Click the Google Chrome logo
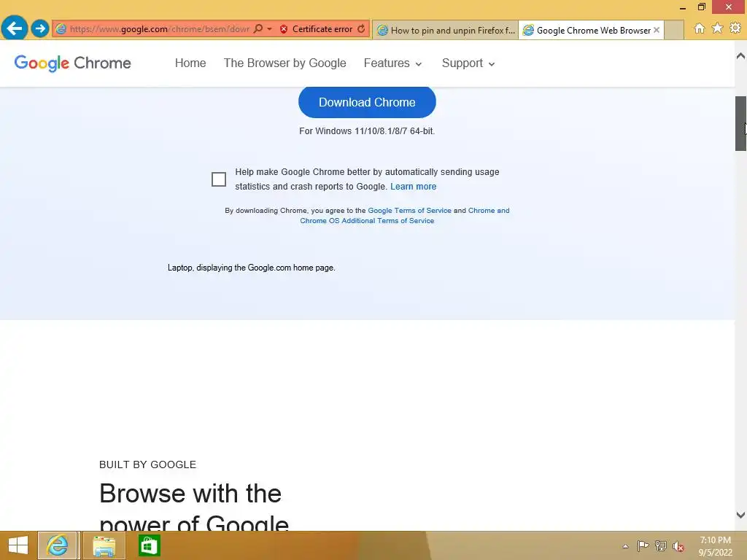The width and height of the screenshot is (747, 560). (72, 63)
